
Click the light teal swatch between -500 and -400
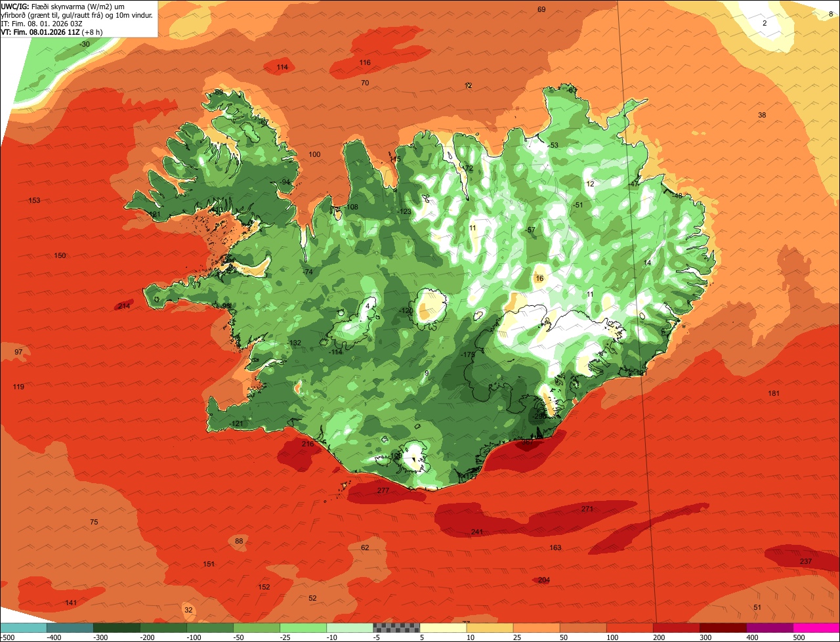[x=23, y=628]
